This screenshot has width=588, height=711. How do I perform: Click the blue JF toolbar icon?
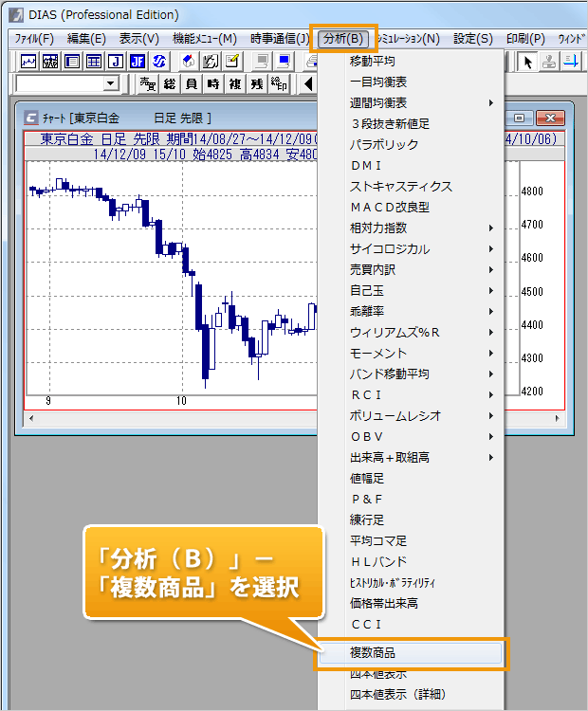pyautogui.click(x=137, y=62)
